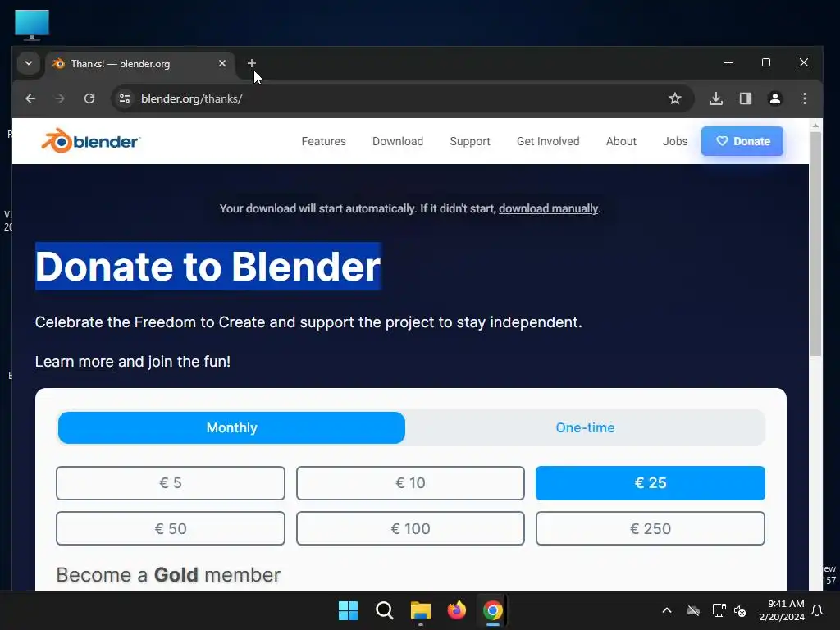Open the network display tray icon
This screenshot has width=840, height=630.
(719, 610)
